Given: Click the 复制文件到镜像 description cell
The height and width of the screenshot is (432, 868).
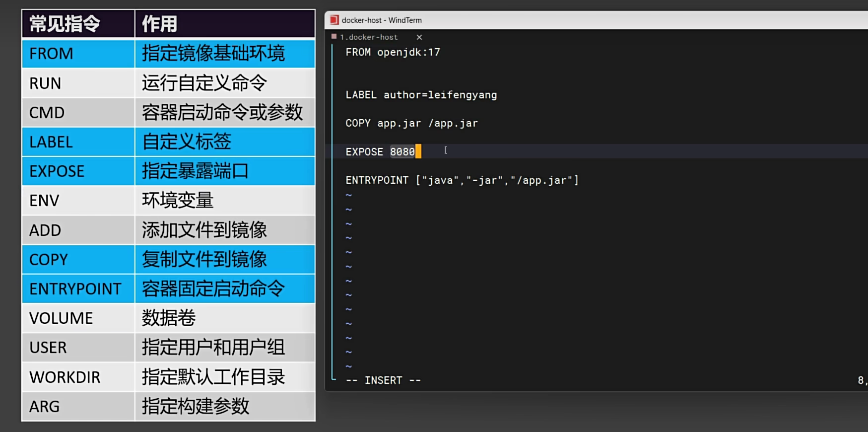Looking at the screenshot, I should 225,260.
